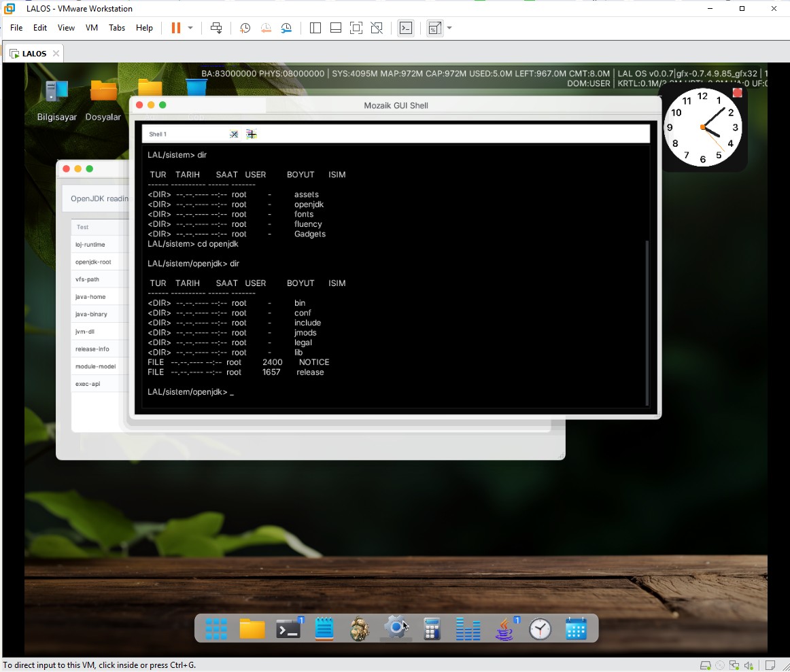790x672 pixels.
Task: Toggle the VMware thumbnail bar view
Action: (x=336, y=28)
